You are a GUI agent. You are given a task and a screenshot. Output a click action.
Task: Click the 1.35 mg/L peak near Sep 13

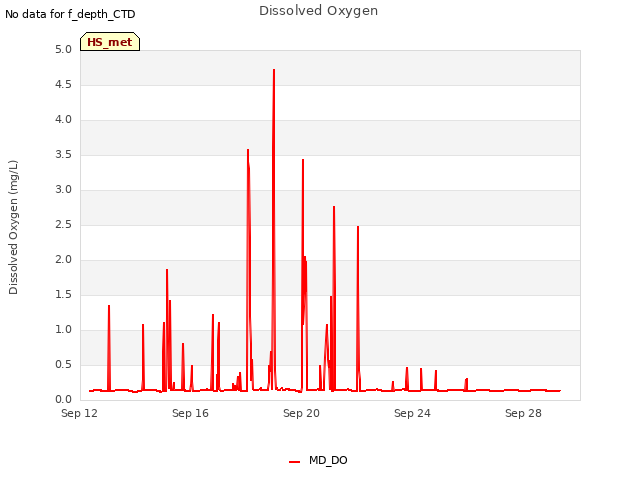pos(109,306)
